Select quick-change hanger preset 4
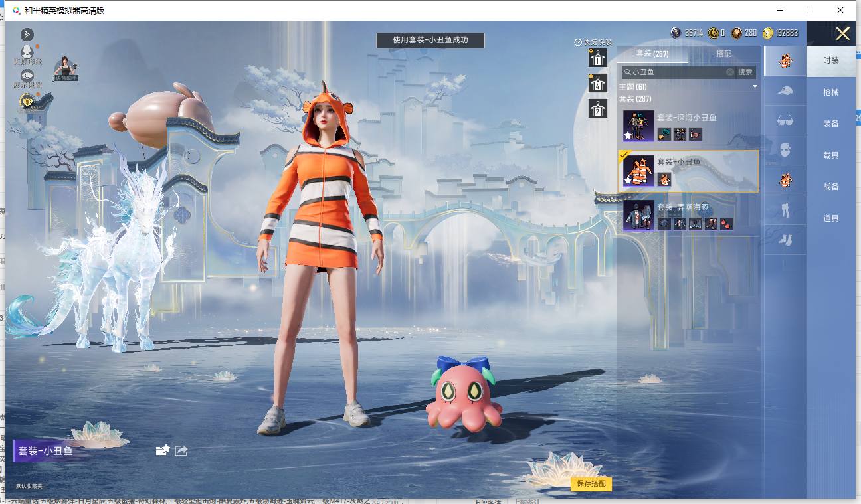The height and width of the screenshot is (504, 861). click(x=597, y=84)
